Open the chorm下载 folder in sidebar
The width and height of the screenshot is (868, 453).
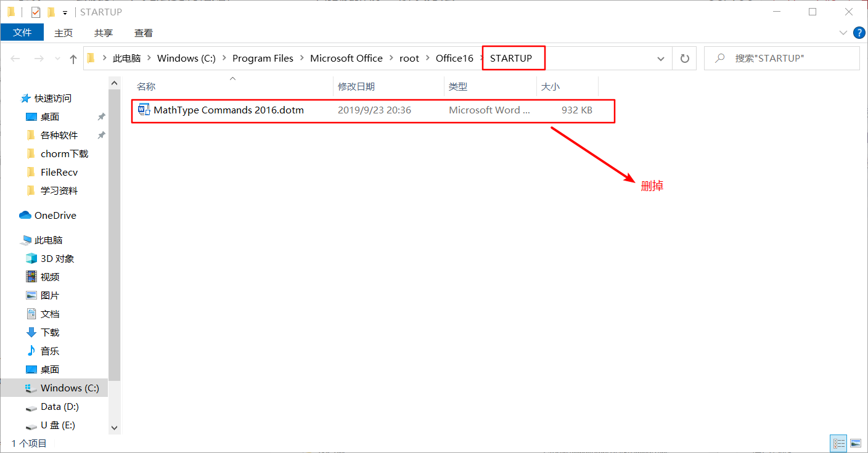click(x=65, y=153)
